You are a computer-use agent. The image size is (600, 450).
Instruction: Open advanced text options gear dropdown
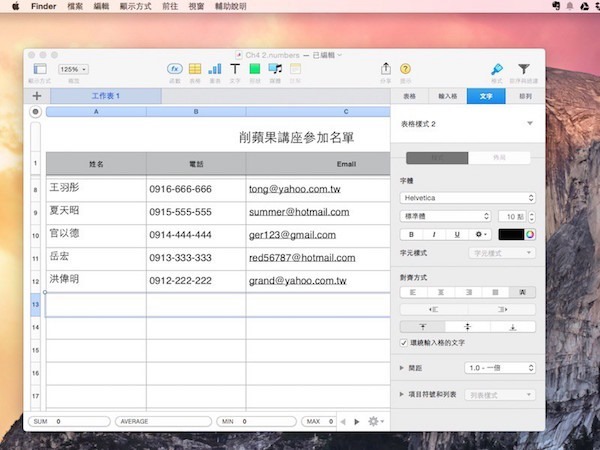pyautogui.click(x=480, y=235)
